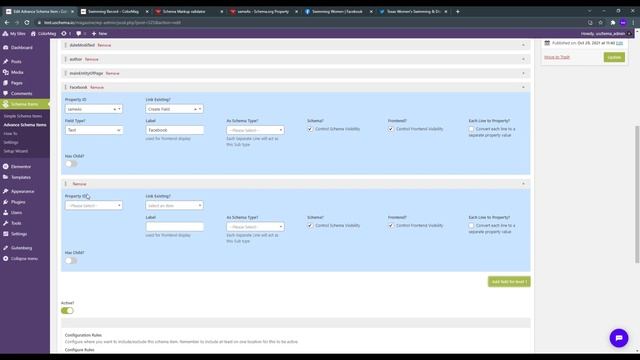Bookmark the page with the star icon
This screenshot has width=640, height=360.
point(600,22)
